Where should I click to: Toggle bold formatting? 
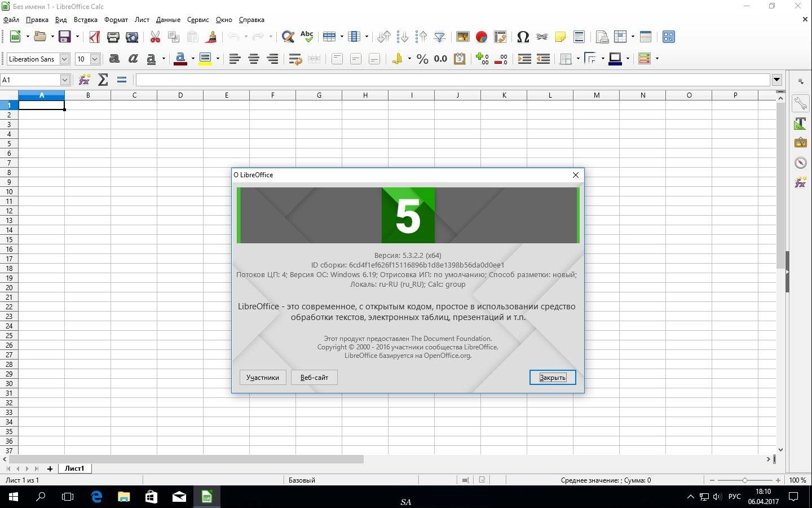[x=114, y=59]
